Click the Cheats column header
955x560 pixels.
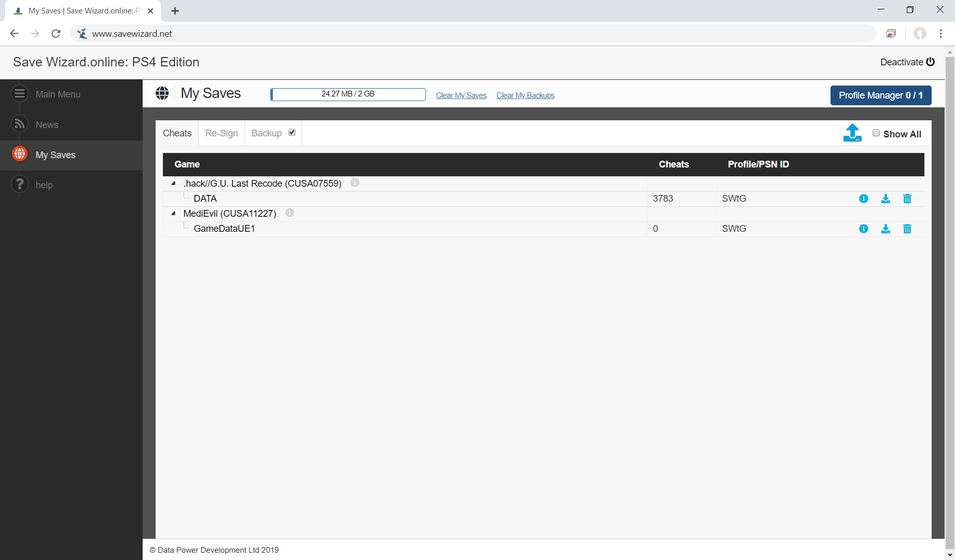click(674, 164)
